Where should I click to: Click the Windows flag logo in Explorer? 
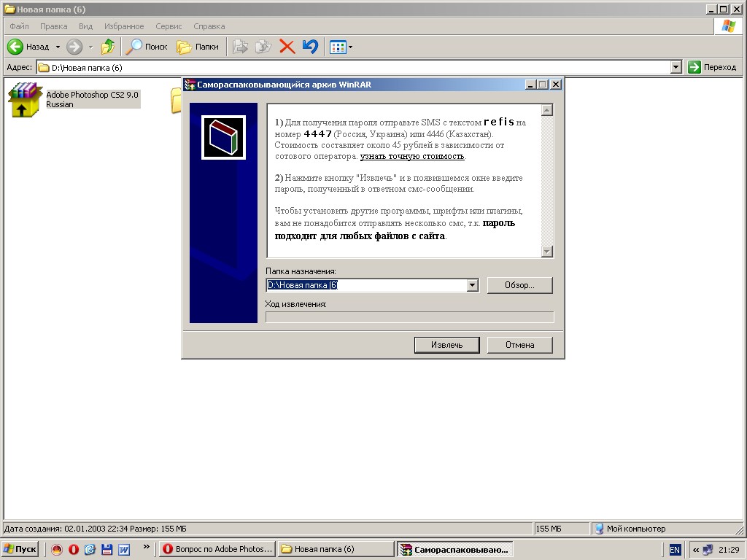pos(729,27)
